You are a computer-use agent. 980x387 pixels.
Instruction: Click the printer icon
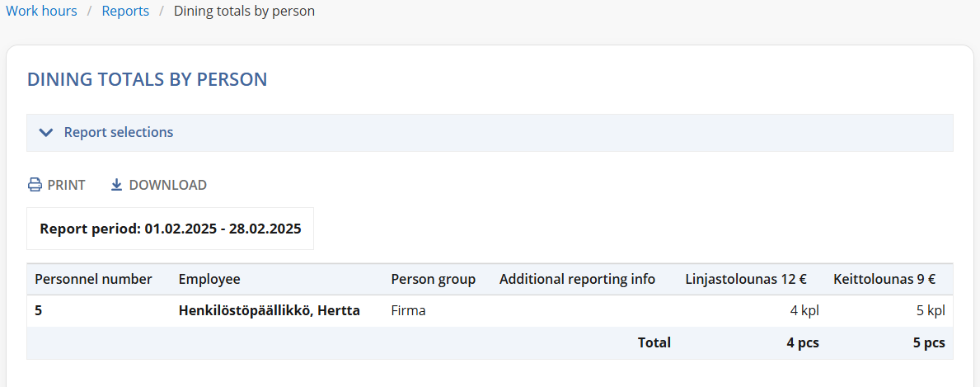pos(35,185)
